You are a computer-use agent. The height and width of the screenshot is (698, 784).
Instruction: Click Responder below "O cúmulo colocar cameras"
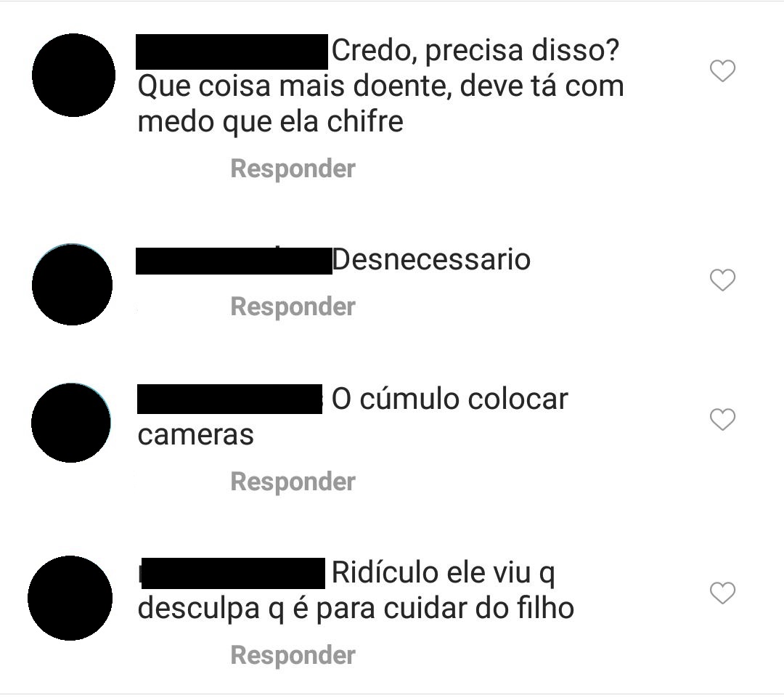293,482
